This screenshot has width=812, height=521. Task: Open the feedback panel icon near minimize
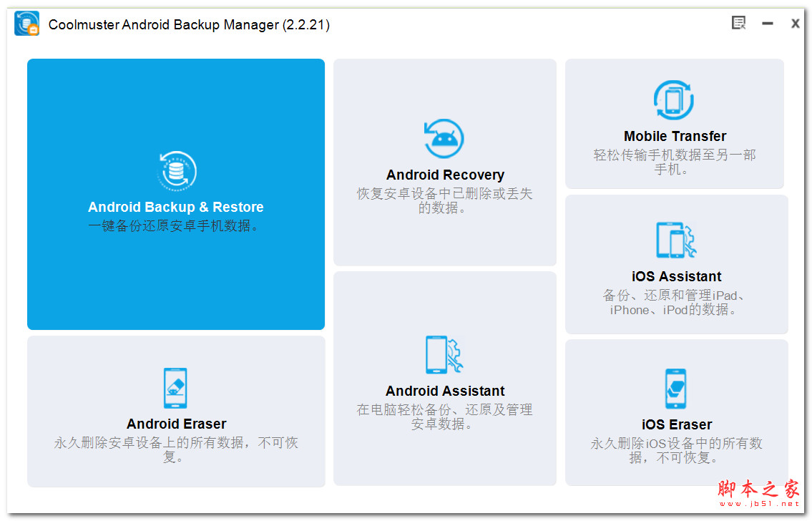738,23
